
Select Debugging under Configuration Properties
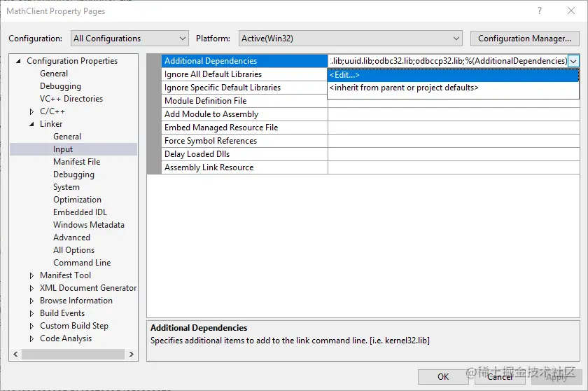point(60,86)
